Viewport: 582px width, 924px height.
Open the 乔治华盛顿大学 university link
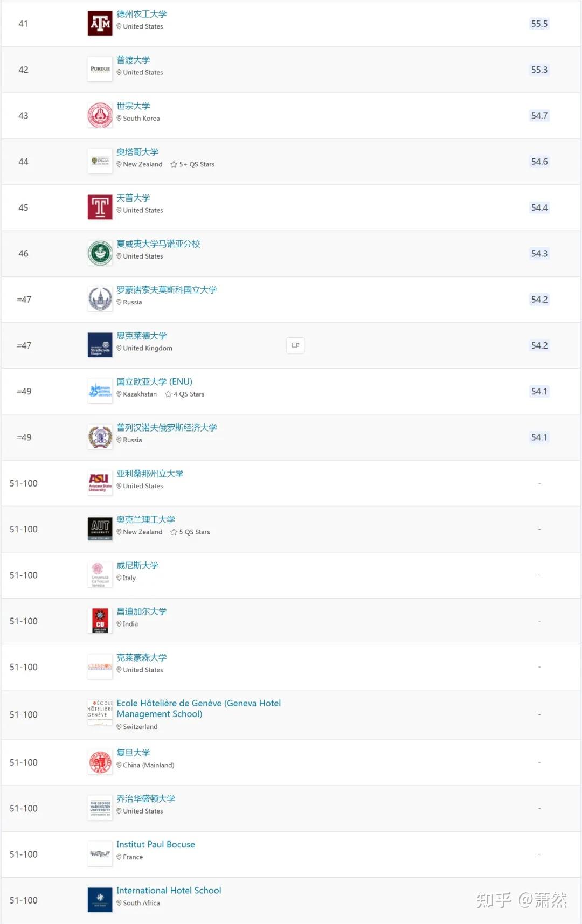pos(145,799)
